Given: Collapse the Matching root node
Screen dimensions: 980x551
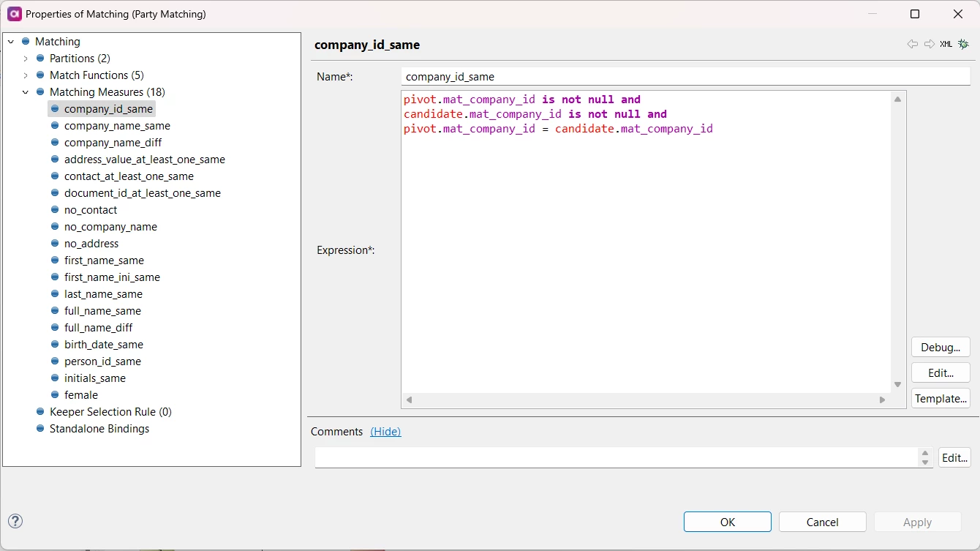Looking at the screenshot, I should coord(11,42).
